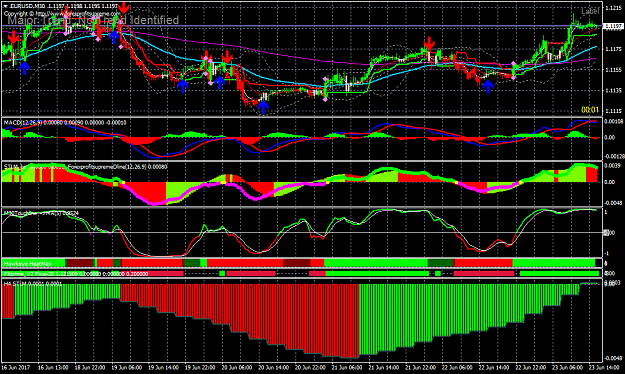
Task: Click the 16 Jun 2017 date label
Action: (x=16, y=367)
